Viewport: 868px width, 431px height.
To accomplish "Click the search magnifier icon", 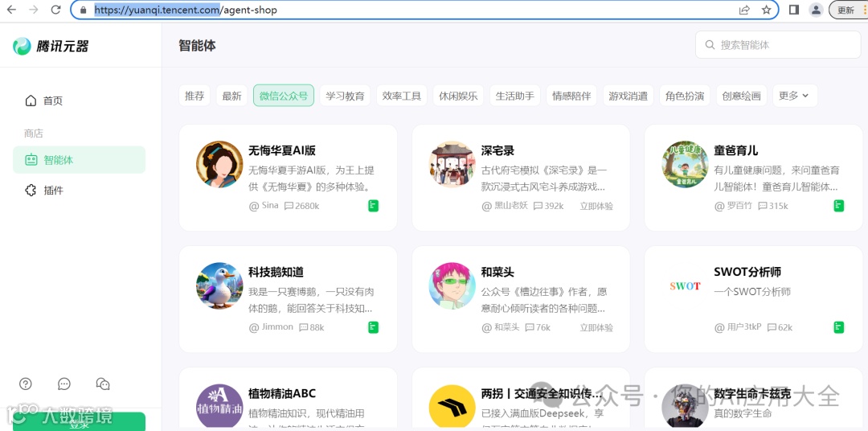I will (x=710, y=45).
